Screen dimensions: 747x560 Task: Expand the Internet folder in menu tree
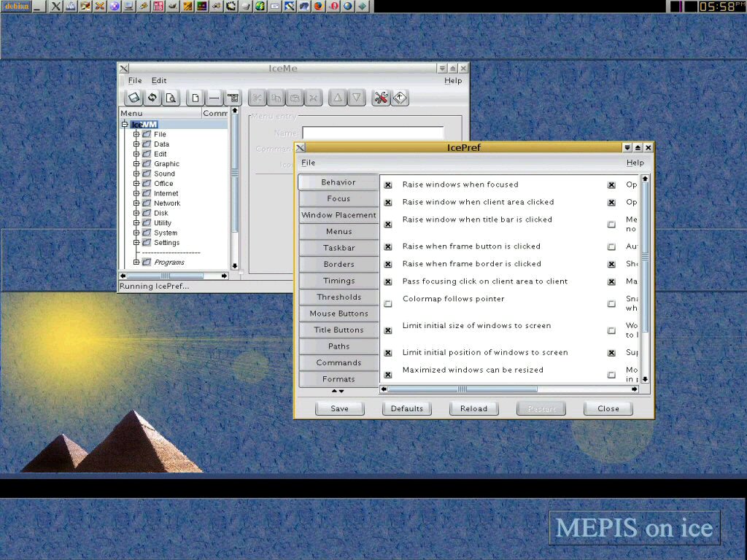pyautogui.click(x=136, y=193)
